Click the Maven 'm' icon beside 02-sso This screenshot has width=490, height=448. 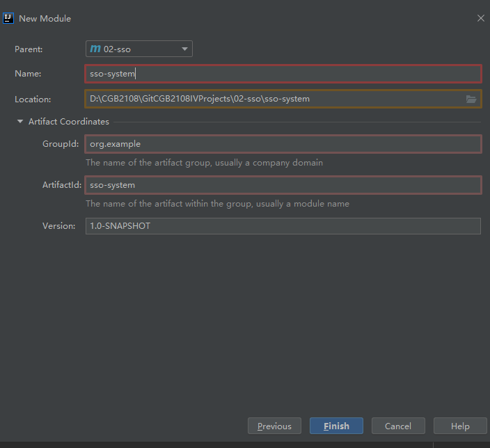[x=95, y=49]
